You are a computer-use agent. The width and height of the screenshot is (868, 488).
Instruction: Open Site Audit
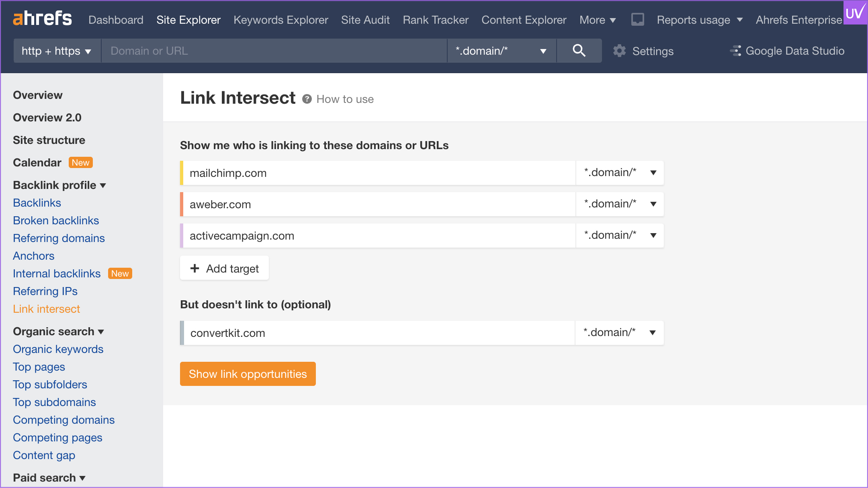tap(365, 20)
